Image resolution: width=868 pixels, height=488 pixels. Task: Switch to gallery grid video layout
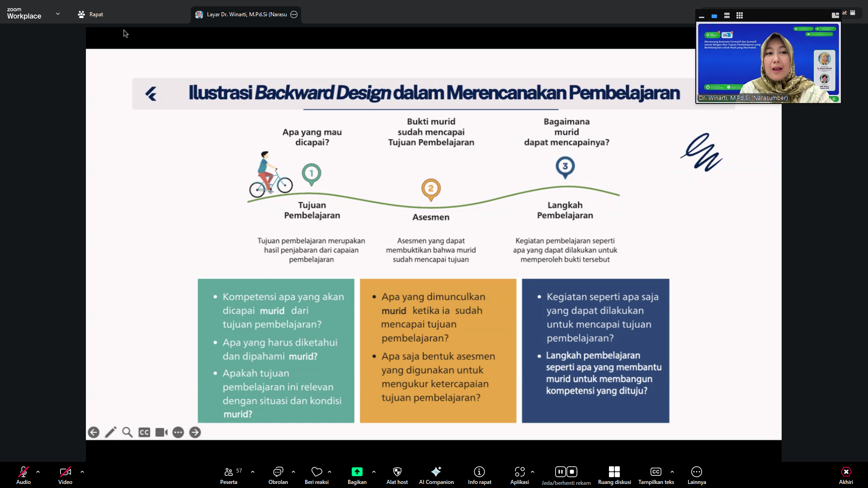coord(740,16)
